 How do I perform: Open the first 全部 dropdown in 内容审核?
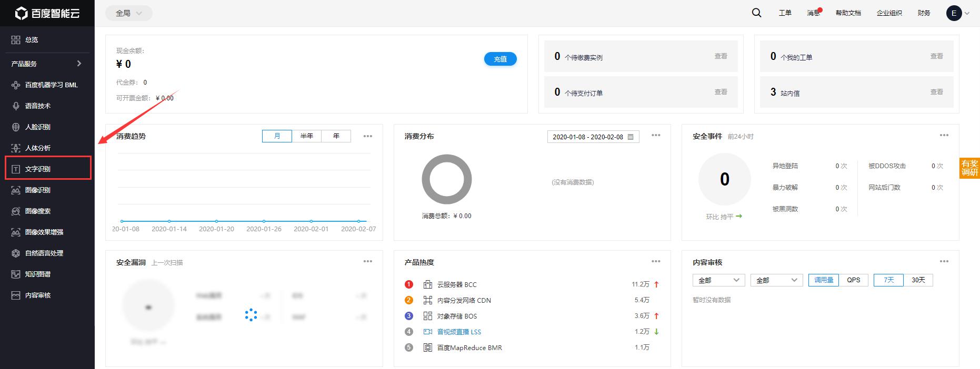coord(718,280)
